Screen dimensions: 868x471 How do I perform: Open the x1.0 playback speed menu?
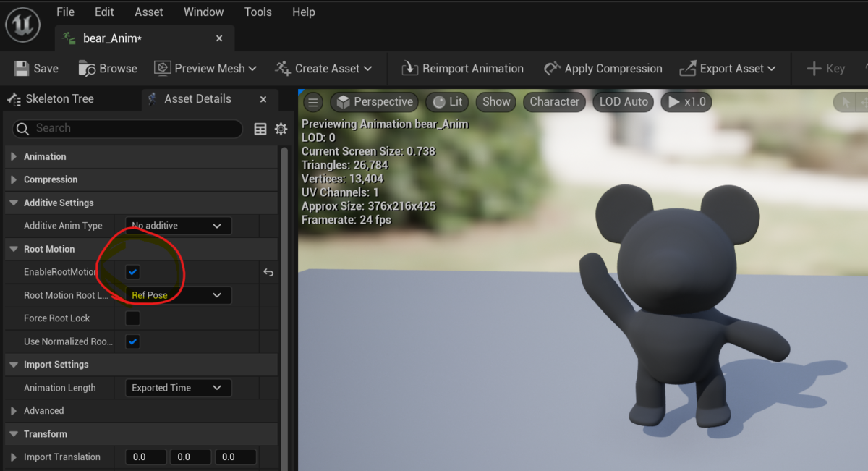coord(686,102)
